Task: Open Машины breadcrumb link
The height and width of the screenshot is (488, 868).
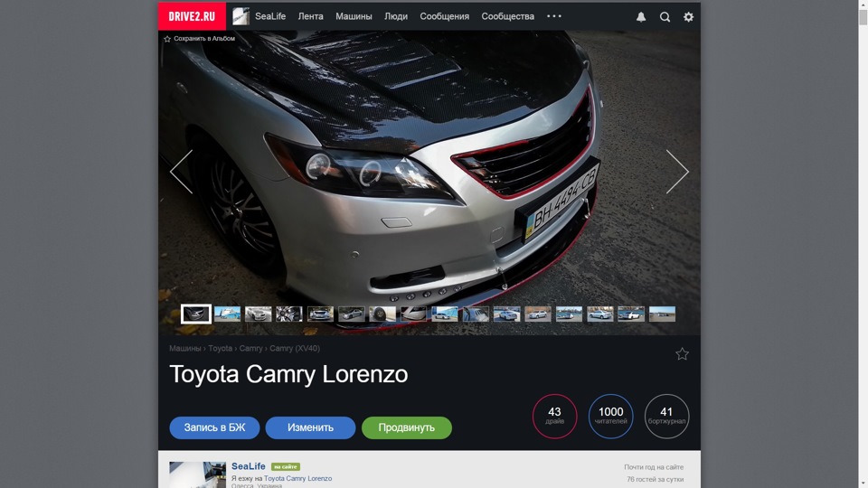Action: pyautogui.click(x=184, y=349)
